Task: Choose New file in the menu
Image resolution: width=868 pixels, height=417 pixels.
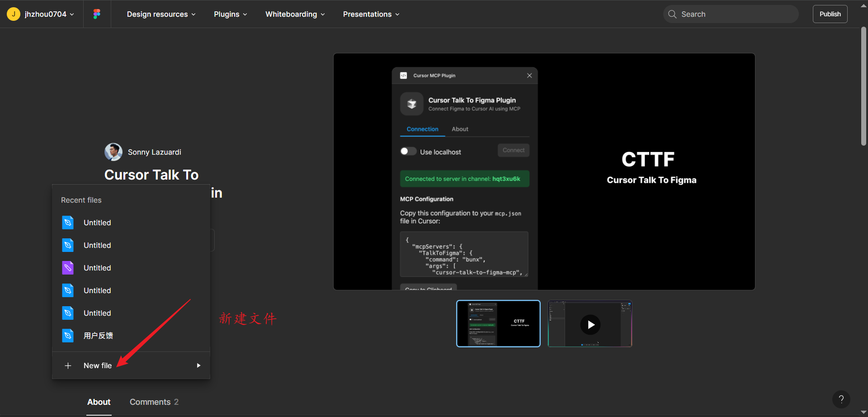Action: tap(131, 365)
